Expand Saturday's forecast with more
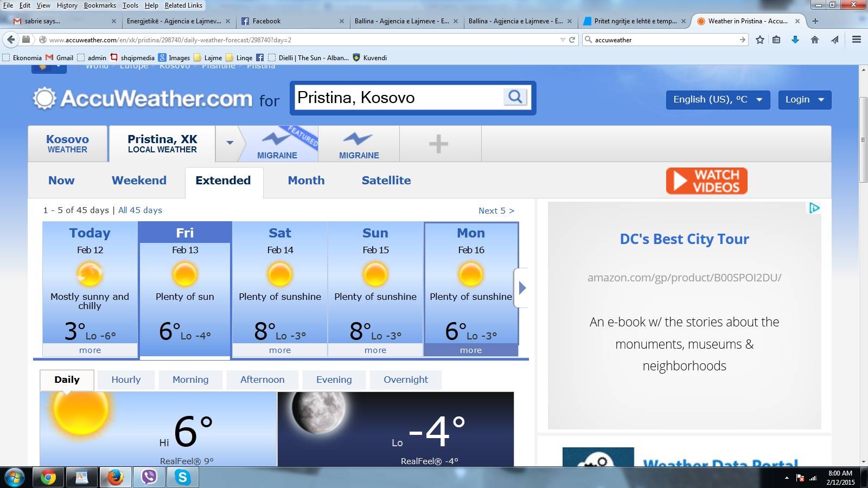Image resolution: width=868 pixels, height=488 pixels. coord(280,350)
